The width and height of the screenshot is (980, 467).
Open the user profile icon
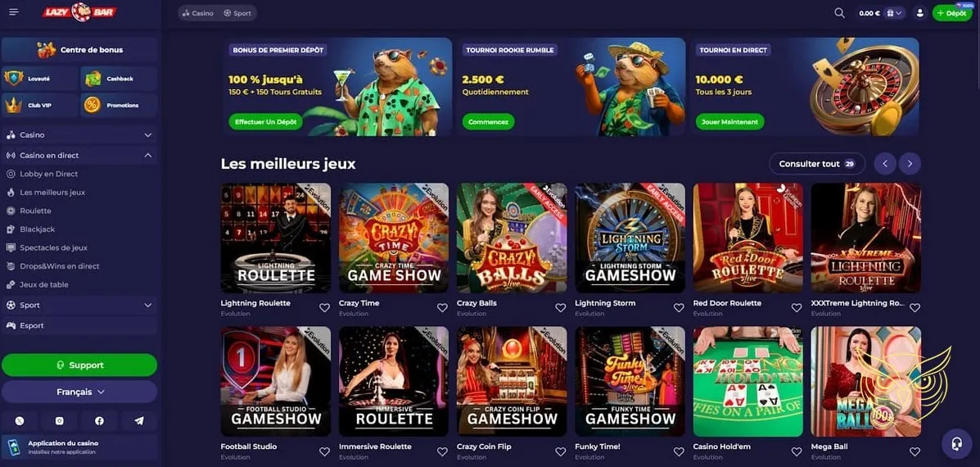[x=919, y=12]
